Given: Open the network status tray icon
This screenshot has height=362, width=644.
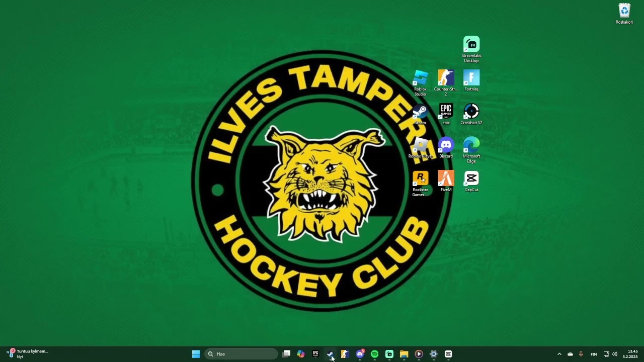Looking at the screenshot, I should point(606,354).
